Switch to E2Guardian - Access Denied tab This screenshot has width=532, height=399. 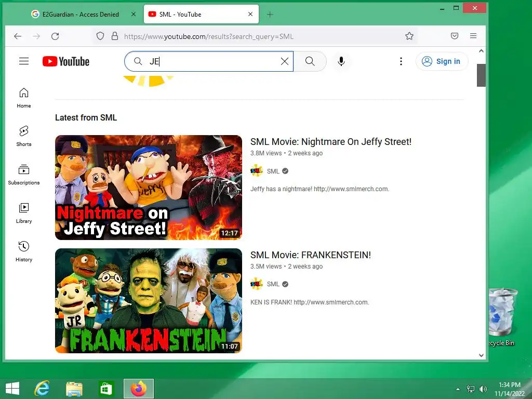pos(81,14)
